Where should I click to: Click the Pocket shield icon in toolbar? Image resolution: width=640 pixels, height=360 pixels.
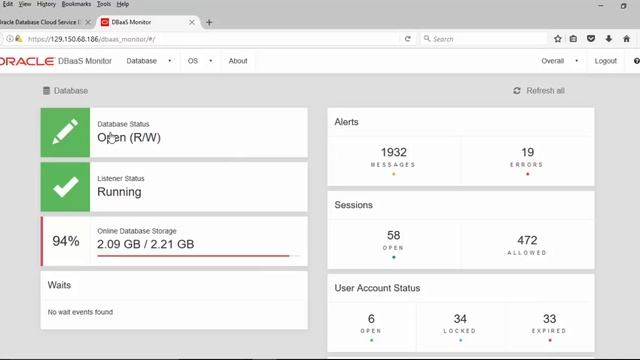click(x=591, y=39)
